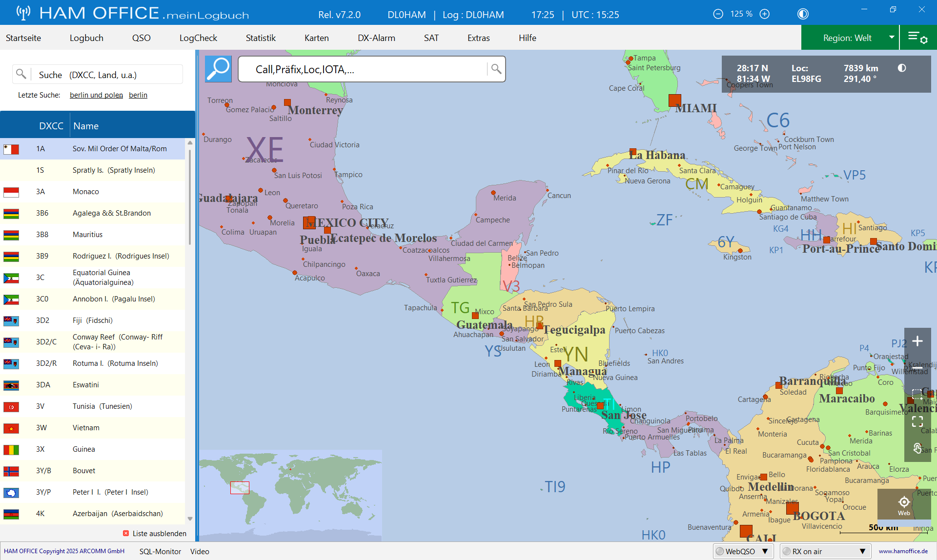Click the Sov. Mil Order Of Malta flag

pyautogui.click(x=11, y=149)
